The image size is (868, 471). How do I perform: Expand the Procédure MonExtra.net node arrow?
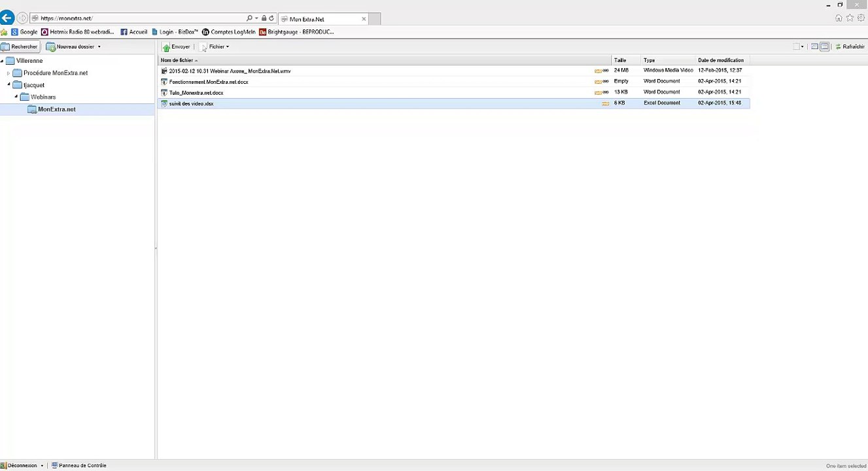(x=9, y=73)
